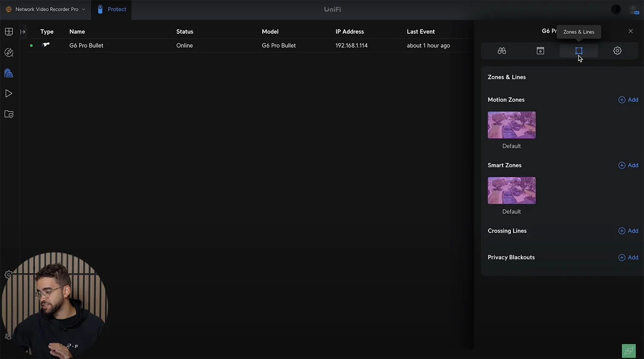The height and width of the screenshot is (359, 644).
Task: Add a new Motion Zone
Action: (628, 100)
